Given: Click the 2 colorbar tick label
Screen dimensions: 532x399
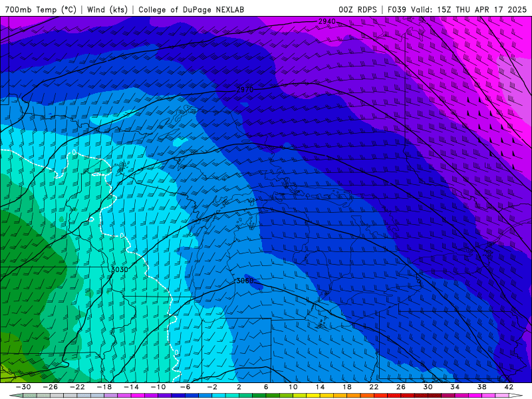Looking at the screenshot, I should click(x=239, y=387).
